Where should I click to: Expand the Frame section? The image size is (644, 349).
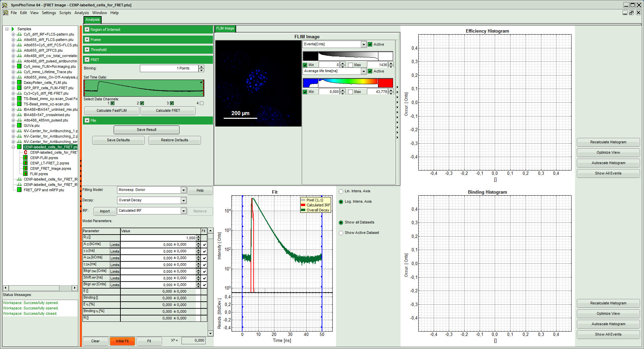click(87, 40)
